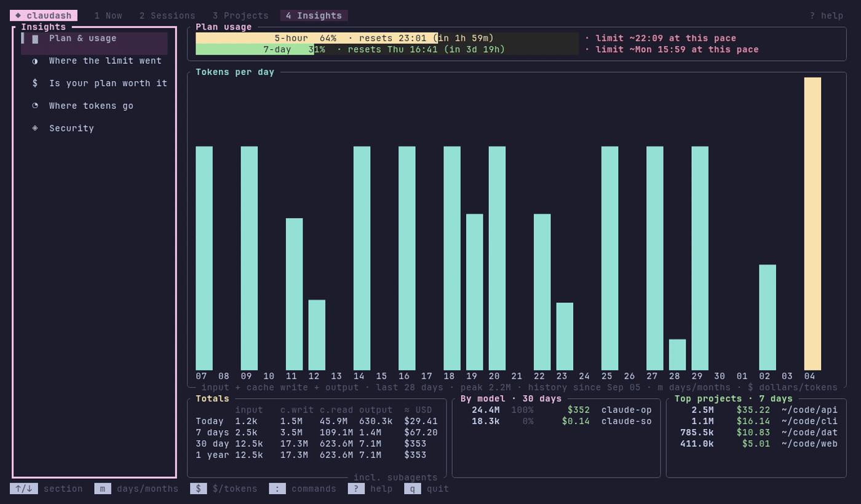Click the yellow bar for day 04

point(812,224)
